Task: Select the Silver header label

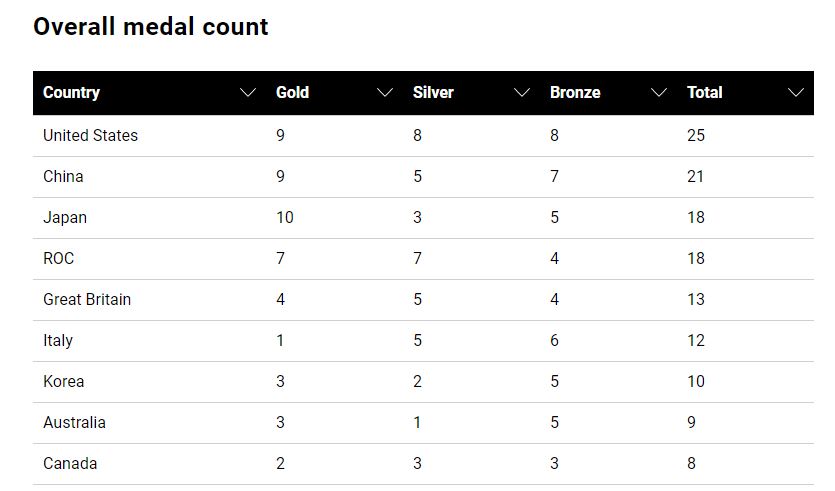Action: (x=433, y=93)
